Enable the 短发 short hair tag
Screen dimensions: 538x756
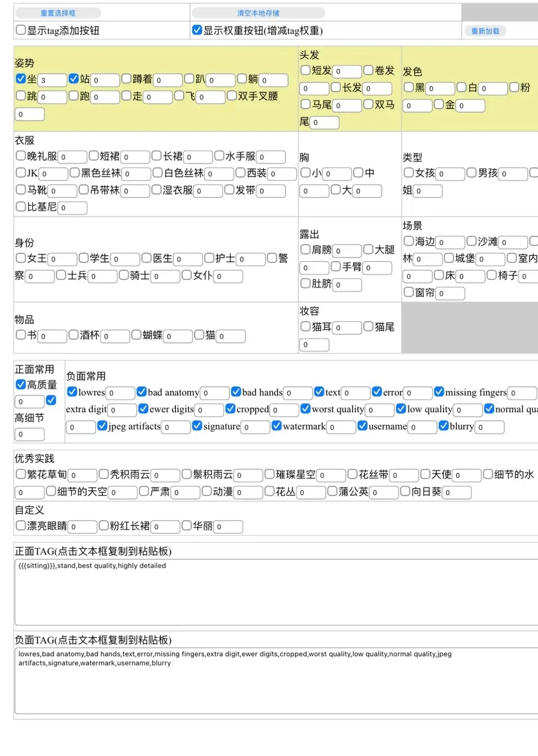(305, 70)
